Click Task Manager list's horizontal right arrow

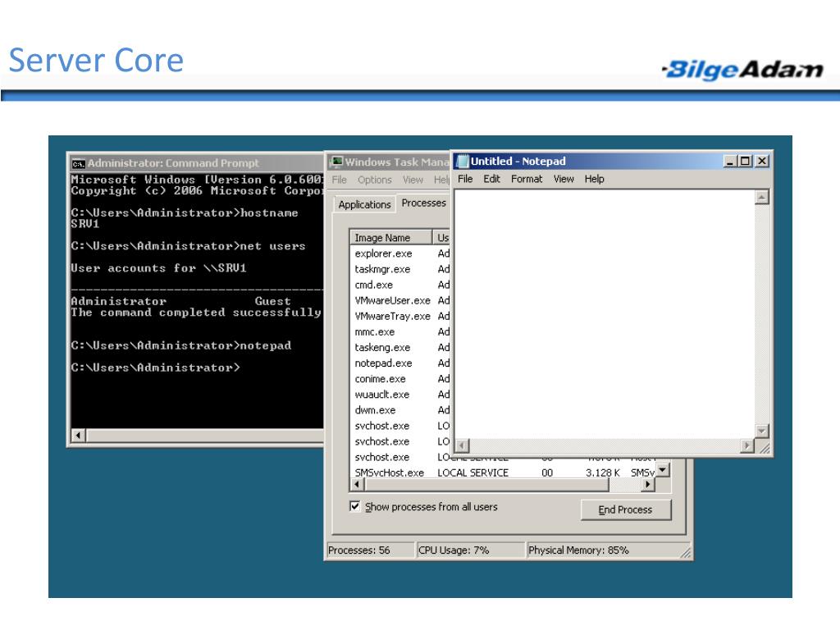tap(648, 484)
